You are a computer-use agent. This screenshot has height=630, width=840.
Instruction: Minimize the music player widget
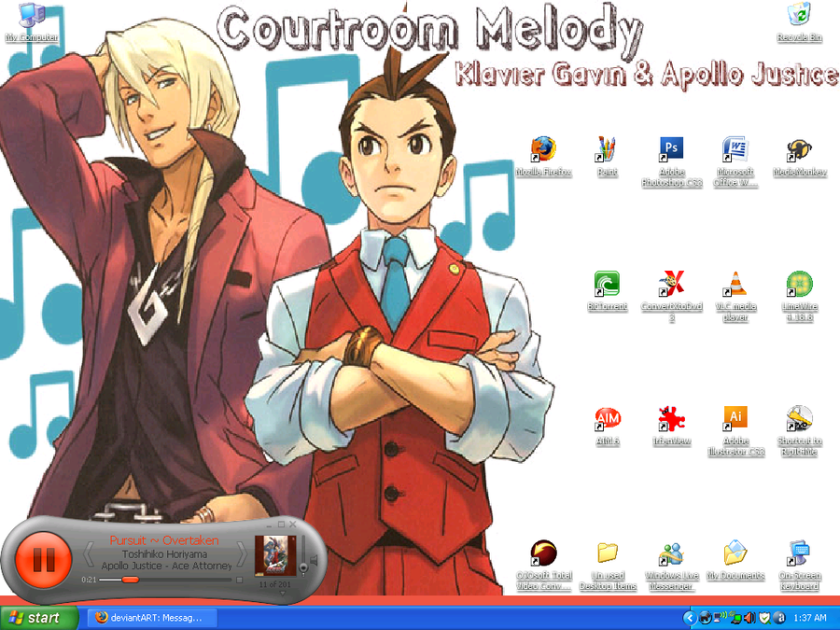coord(270,525)
